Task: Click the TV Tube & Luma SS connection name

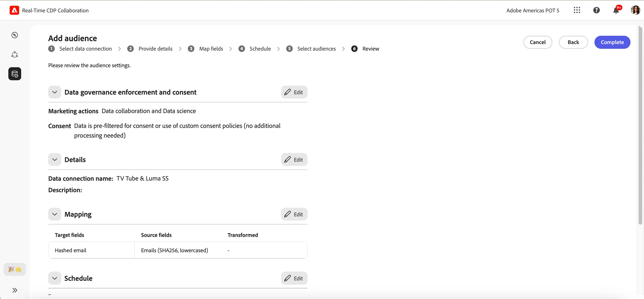Action: click(x=143, y=179)
